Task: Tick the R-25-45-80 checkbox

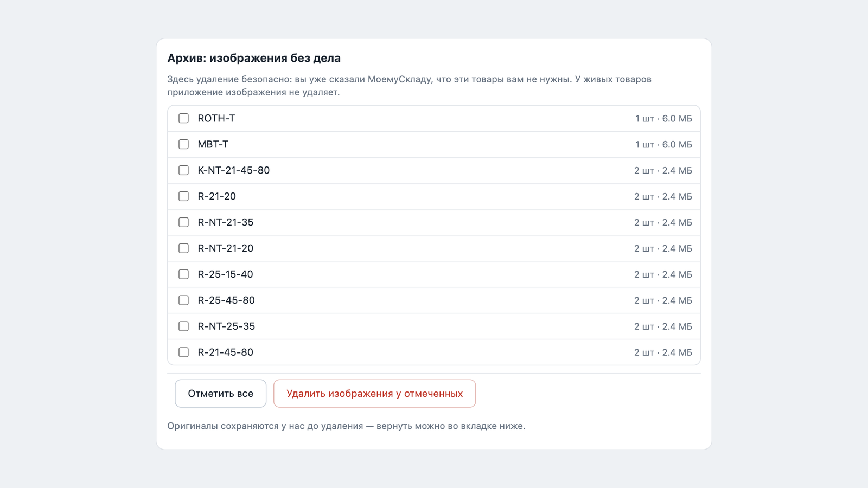Action: (x=183, y=300)
